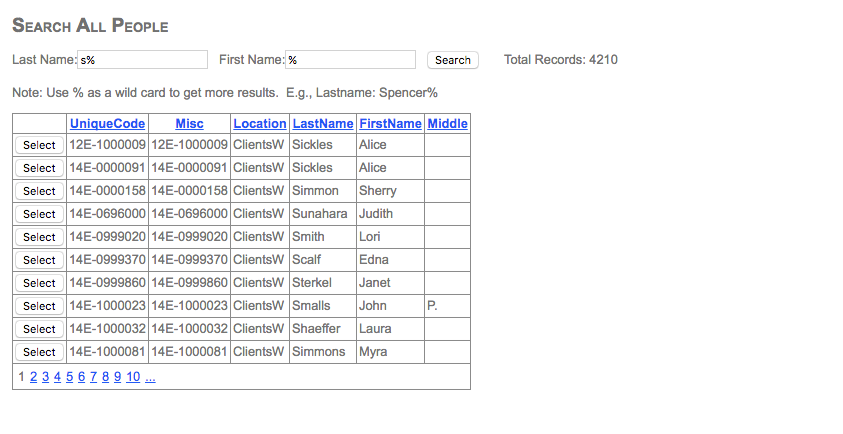Sort table by Misc column header
This screenshot has height=434, width=843.
[189, 124]
